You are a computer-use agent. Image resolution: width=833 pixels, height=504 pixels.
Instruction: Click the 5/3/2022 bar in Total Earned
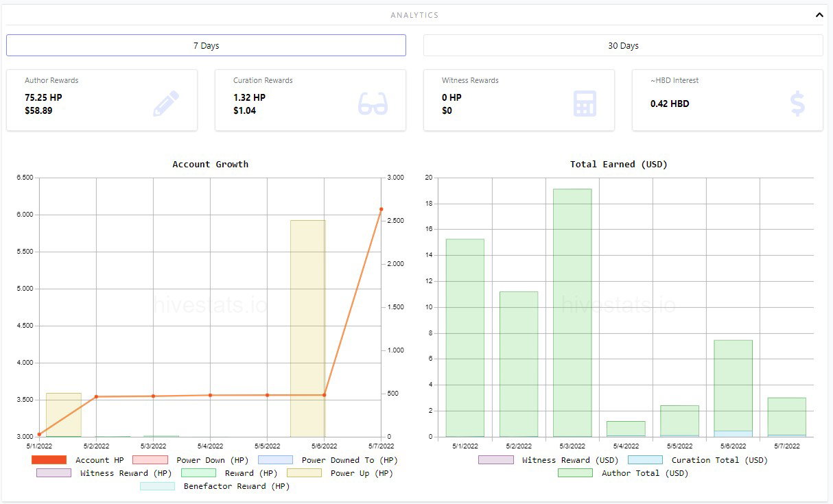(572, 313)
